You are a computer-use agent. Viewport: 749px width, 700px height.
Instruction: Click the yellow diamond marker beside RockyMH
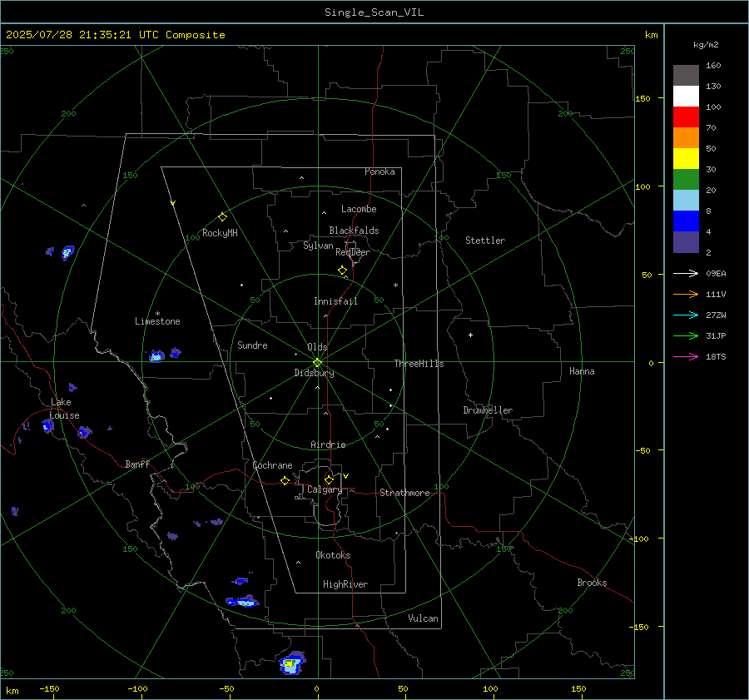[x=222, y=217]
